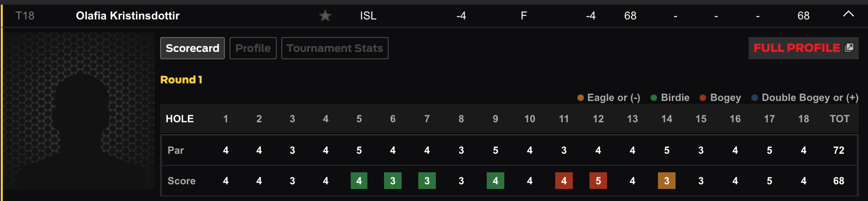Select the bogey score on hole 11
Image resolution: width=868 pixels, height=201 pixels.
564,181
